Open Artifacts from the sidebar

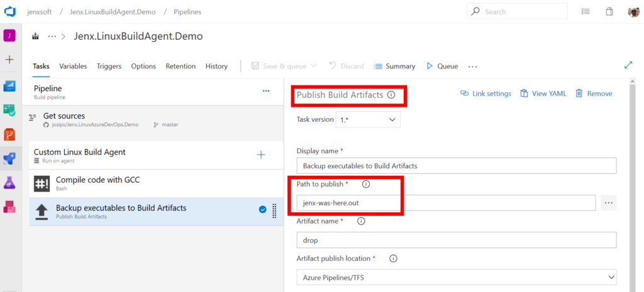(x=9, y=207)
